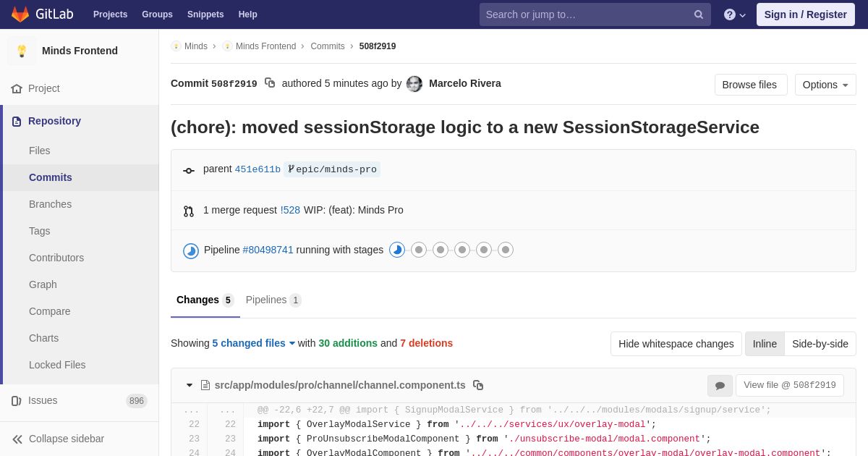
Task: Open the fourth pipeline stage circle
Action: point(462,250)
